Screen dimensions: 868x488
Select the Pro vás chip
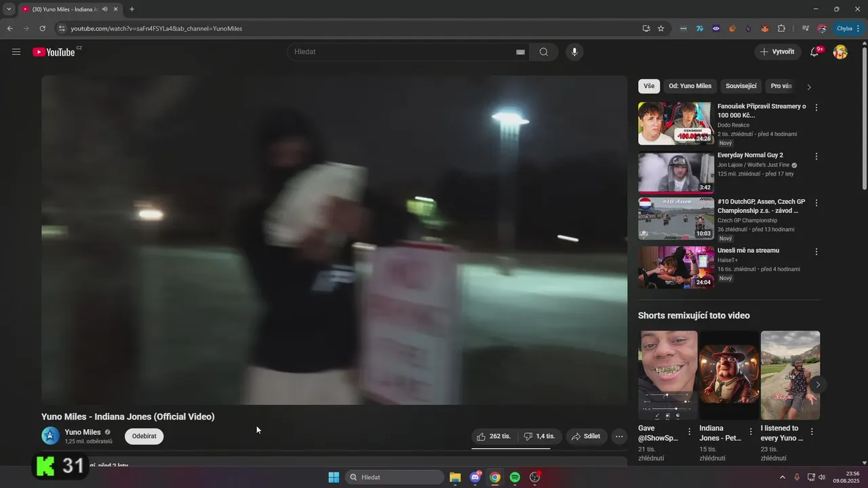(x=781, y=86)
